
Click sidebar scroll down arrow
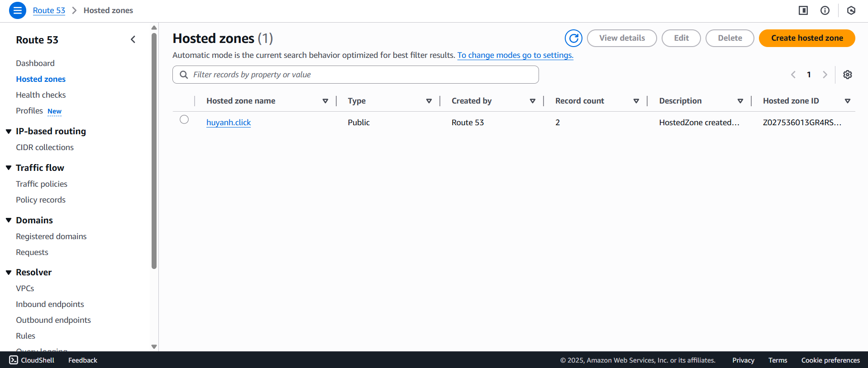(x=154, y=347)
